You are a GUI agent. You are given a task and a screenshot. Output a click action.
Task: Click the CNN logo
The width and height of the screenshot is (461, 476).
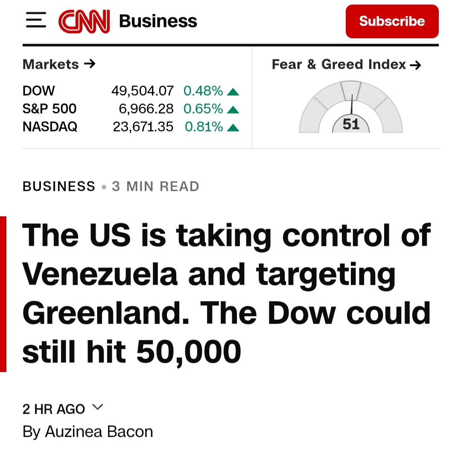pos(84,21)
